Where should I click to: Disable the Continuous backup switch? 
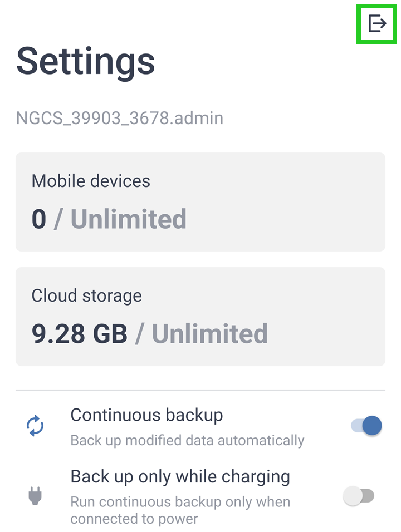pyautogui.click(x=366, y=426)
